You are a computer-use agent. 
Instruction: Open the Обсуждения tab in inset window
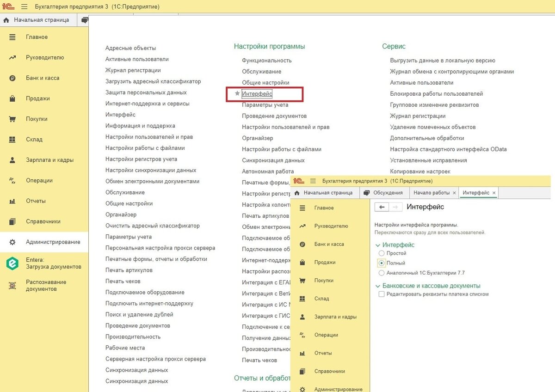coord(383,193)
